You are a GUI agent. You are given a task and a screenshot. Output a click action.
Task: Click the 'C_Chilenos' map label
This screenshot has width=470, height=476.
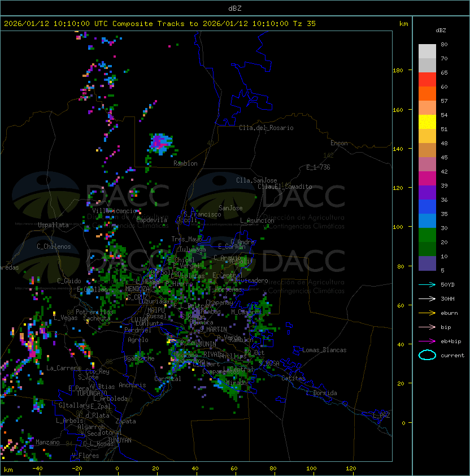point(54,247)
